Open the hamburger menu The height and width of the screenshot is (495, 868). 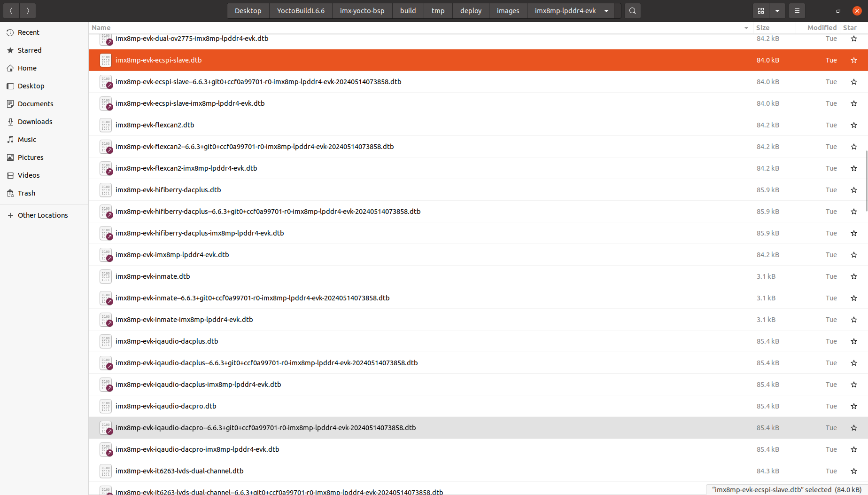click(797, 10)
